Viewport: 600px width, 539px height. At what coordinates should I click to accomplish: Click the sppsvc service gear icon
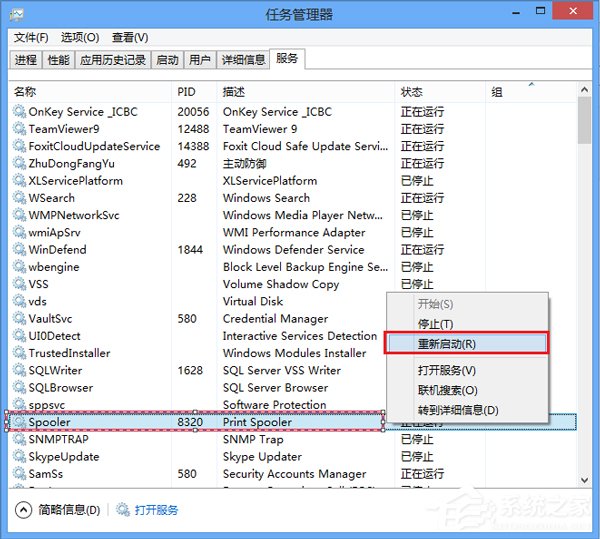(20, 404)
